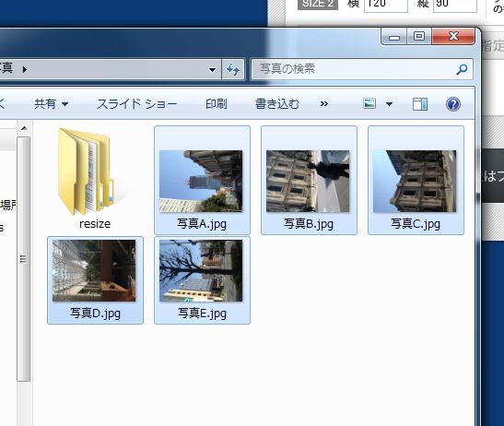The height and width of the screenshot is (426, 504).
Task: Select thumbnail 写真D.jpg
Action: click(95, 280)
